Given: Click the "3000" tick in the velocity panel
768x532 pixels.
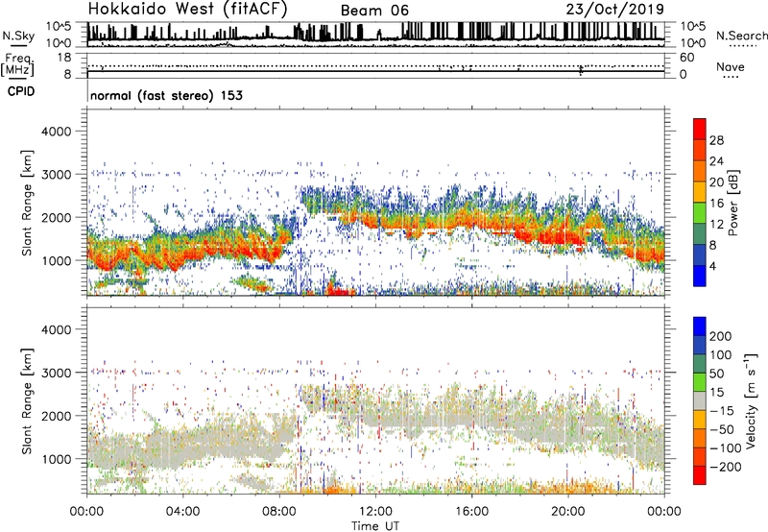Looking at the screenshot, I should pyautogui.click(x=57, y=373).
